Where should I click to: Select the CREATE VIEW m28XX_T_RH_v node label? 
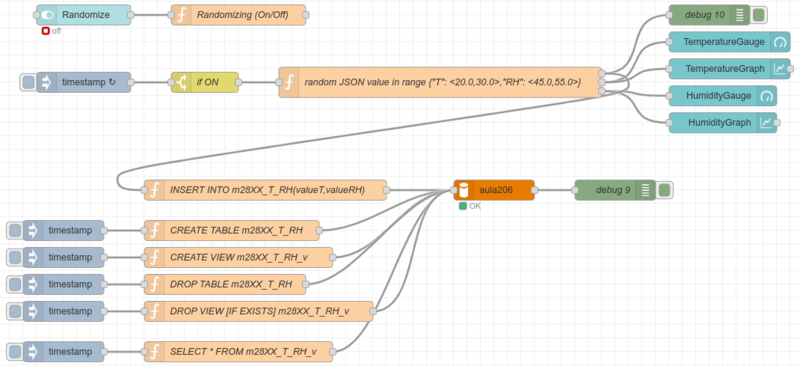pos(239,257)
